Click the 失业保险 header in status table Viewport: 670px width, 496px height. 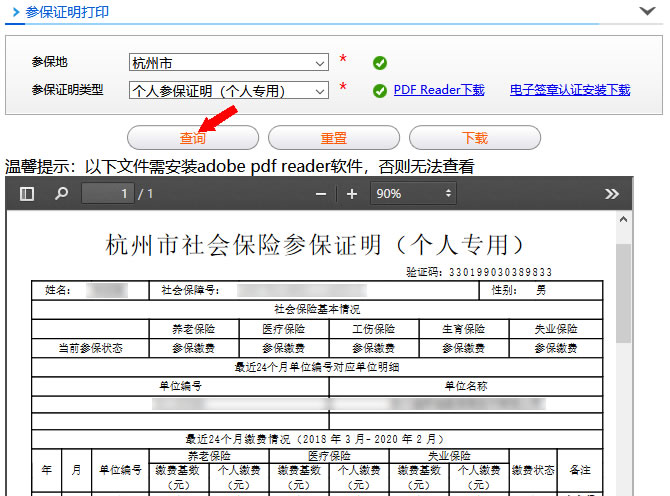point(556,329)
